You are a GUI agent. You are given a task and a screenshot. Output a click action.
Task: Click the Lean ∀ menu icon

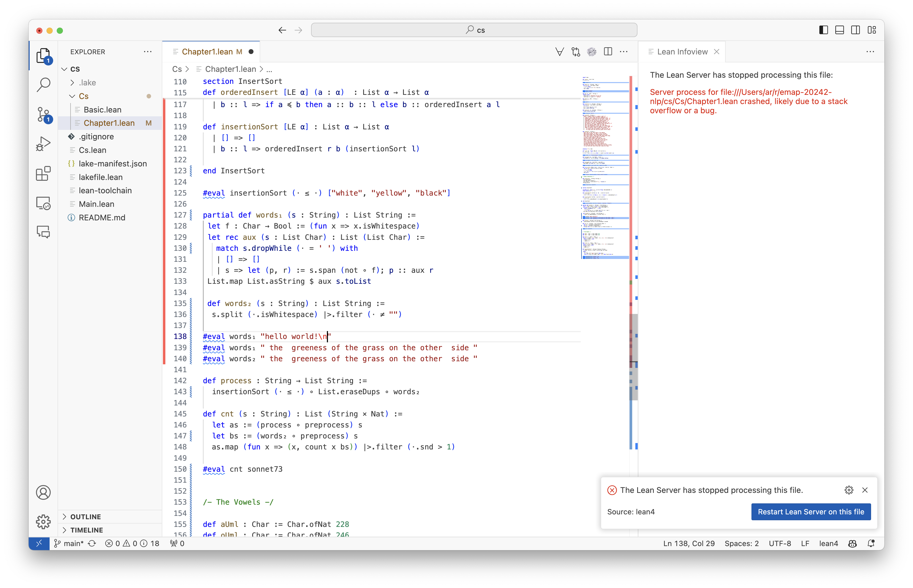[559, 52]
